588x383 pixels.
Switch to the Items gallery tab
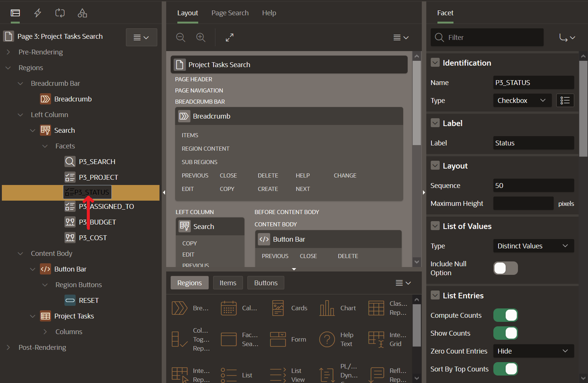(228, 283)
